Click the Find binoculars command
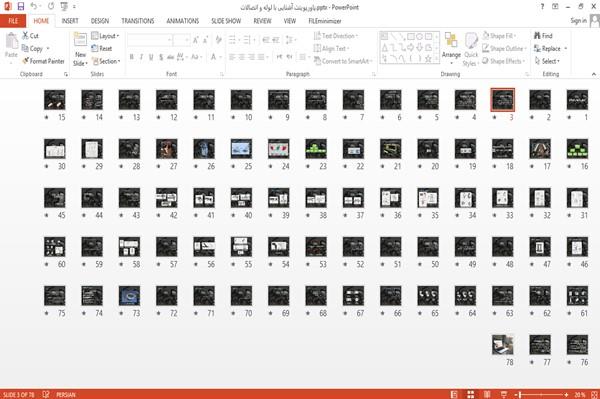Image resolution: width=600 pixels, height=399 pixels. tap(543, 36)
